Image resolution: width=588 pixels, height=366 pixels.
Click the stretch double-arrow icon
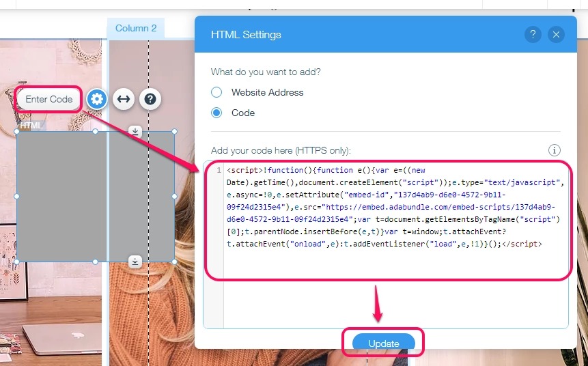coord(124,99)
